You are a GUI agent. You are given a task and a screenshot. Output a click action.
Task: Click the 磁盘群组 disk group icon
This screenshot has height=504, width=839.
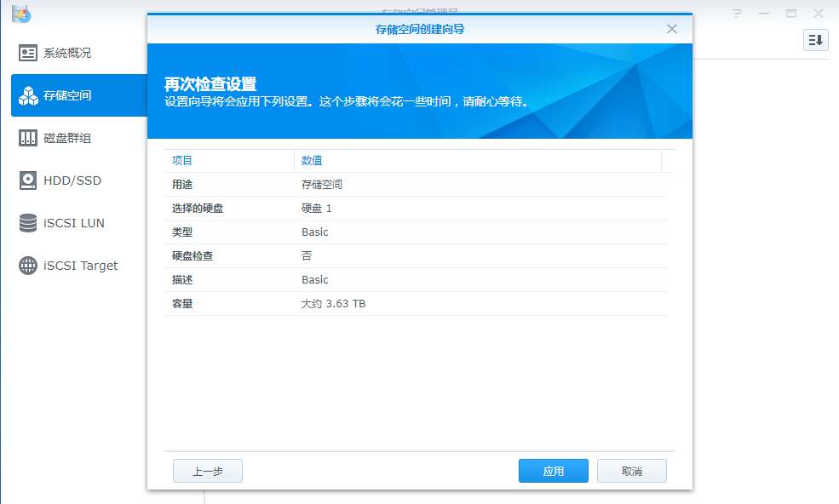pos(28,138)
